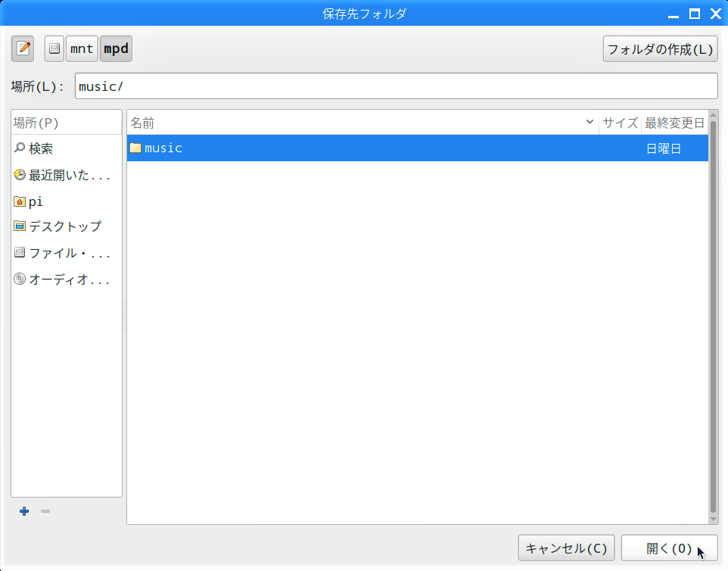Select the mpd path segment button

116,48
